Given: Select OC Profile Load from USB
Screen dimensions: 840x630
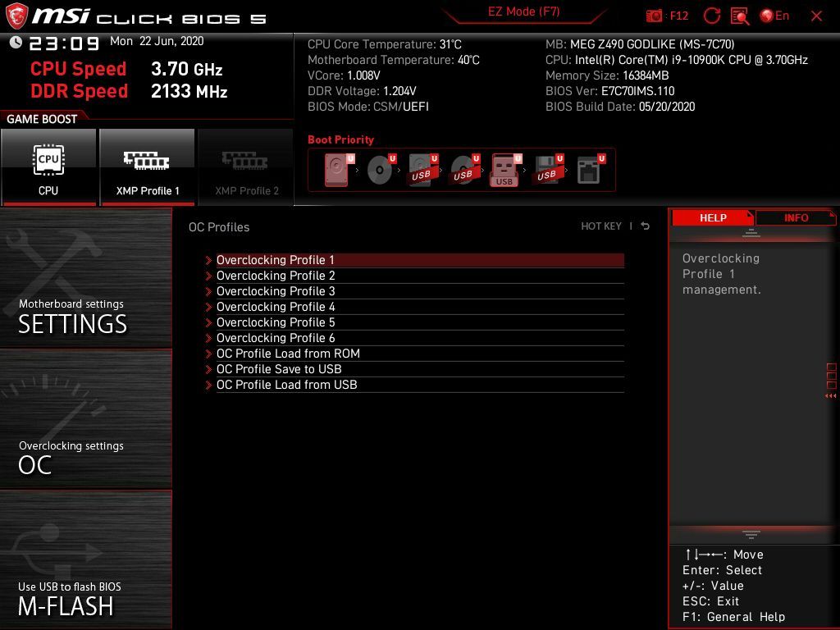Looking at the screenshot, I should tap(420, 385).
